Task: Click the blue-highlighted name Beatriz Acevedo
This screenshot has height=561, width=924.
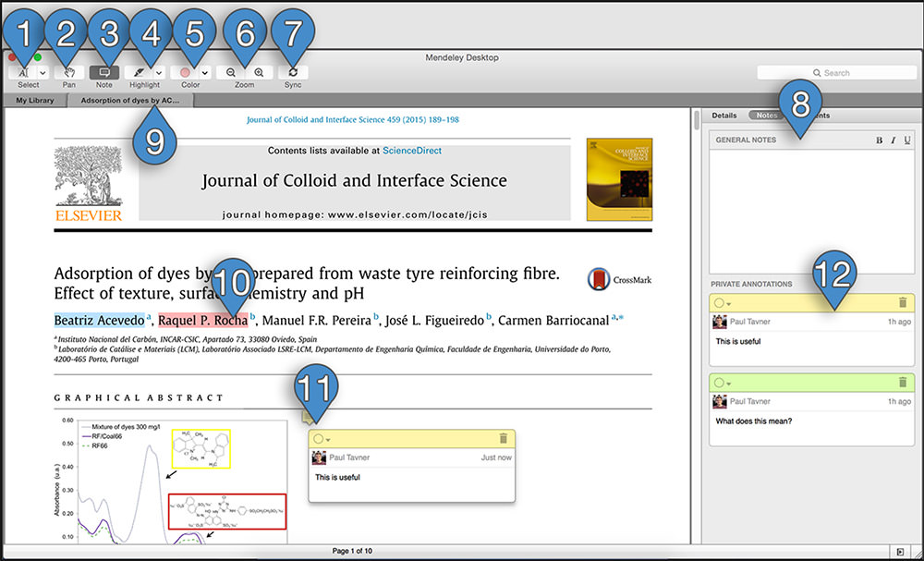Action: [x=99, y=320]
